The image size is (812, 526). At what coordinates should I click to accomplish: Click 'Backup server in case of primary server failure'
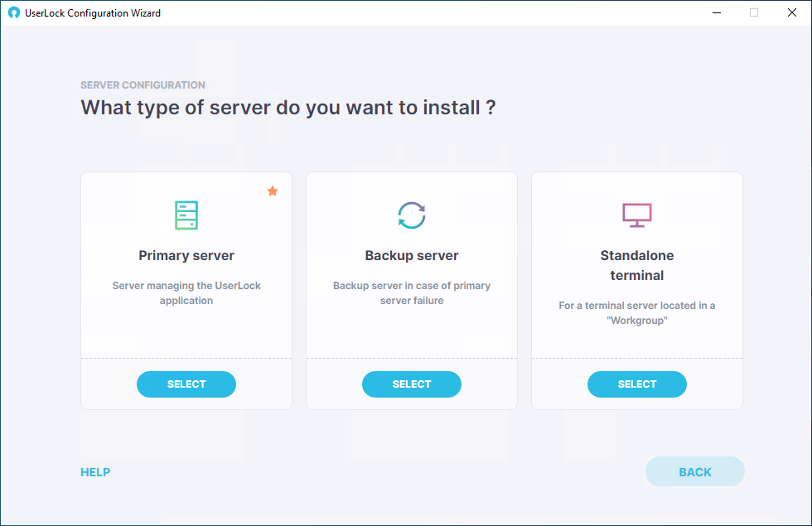tap(412, 293)
